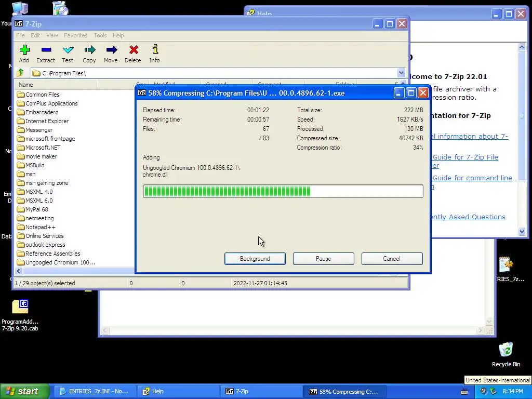Select the Microsoft.NET folder
Image resolution: width=532 pixels, height=399 pixels.
click(38, 148)
